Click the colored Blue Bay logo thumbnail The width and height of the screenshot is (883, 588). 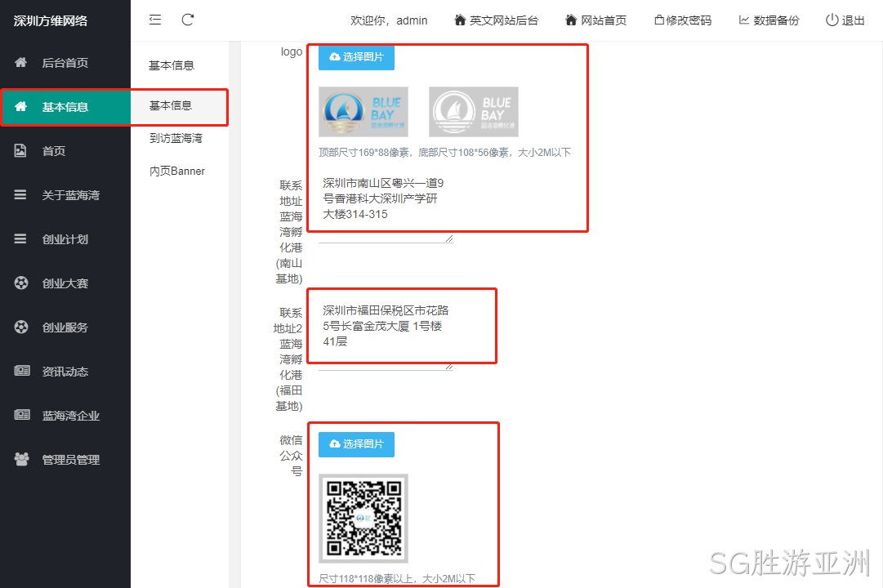click(x=363, y=112)
